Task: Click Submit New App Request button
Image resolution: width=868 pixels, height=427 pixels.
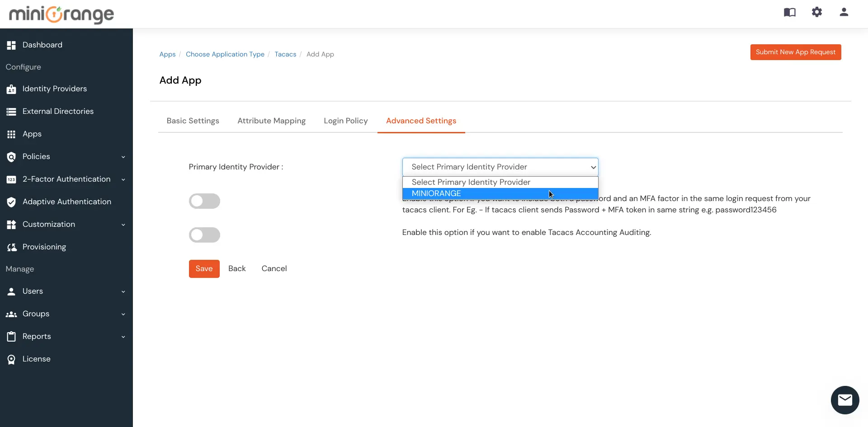Action: click(795, 52)
